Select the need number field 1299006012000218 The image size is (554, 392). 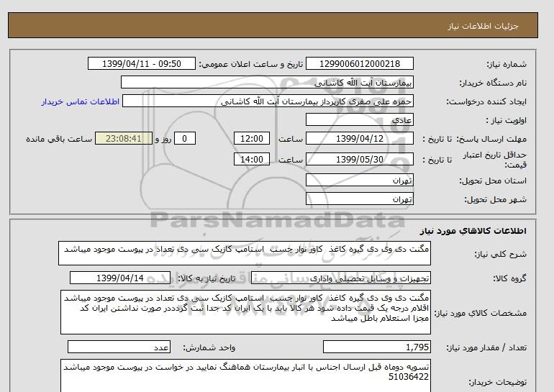359,64
